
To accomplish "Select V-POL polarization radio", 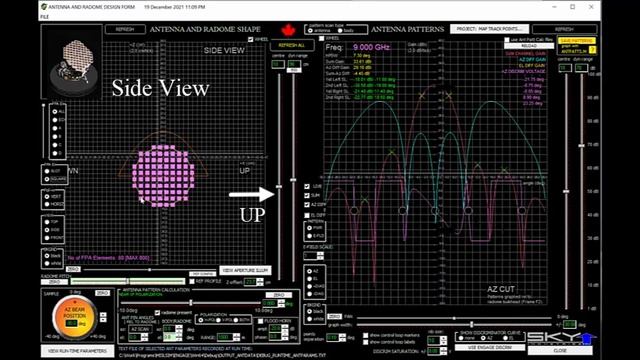I will click(218, 320).
